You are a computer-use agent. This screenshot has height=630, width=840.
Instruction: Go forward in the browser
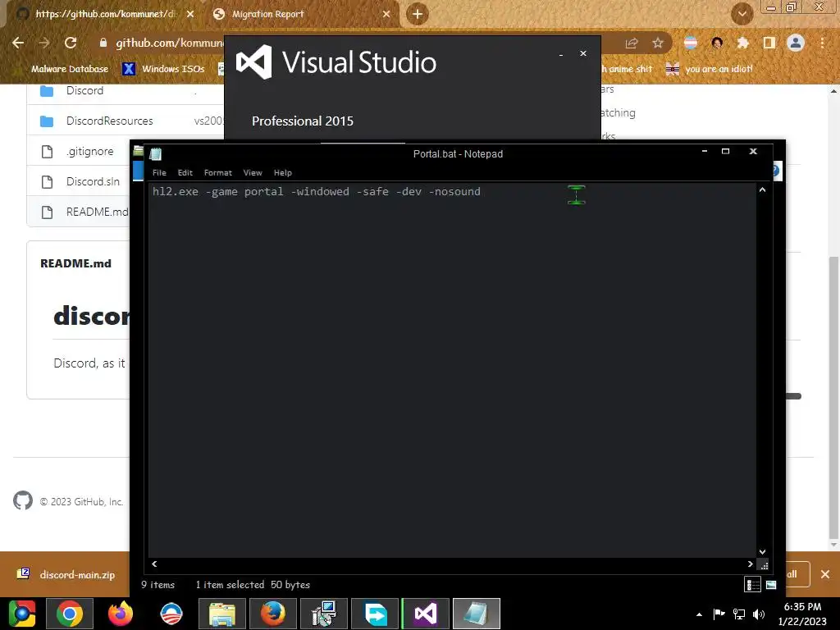click(44, 43)
